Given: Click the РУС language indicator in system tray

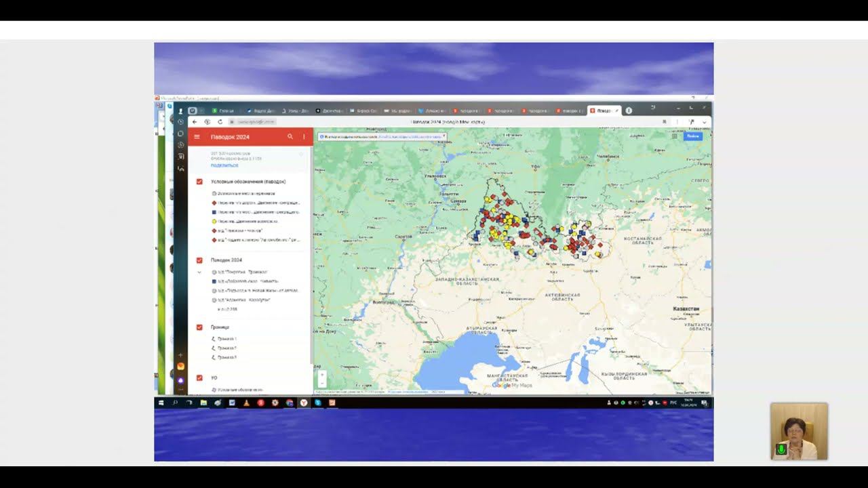Looking at the screenshot, I should (x=673, y=403).
